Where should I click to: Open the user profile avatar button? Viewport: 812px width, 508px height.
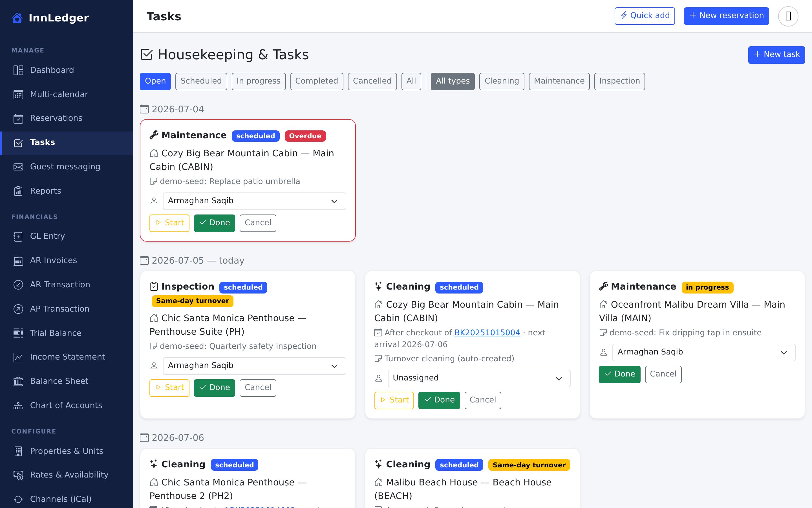pos(788,16)
